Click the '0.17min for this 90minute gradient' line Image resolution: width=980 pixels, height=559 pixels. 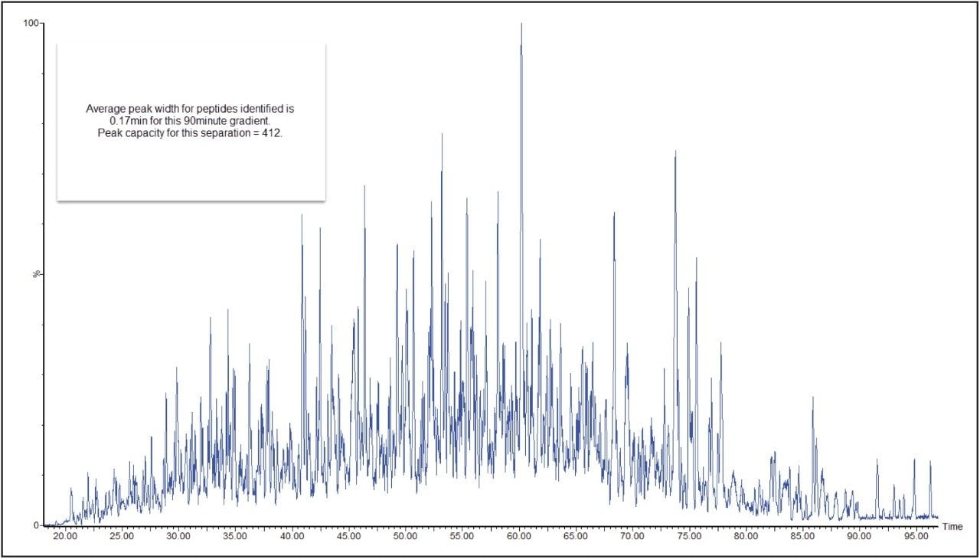[x=190, y=121]
